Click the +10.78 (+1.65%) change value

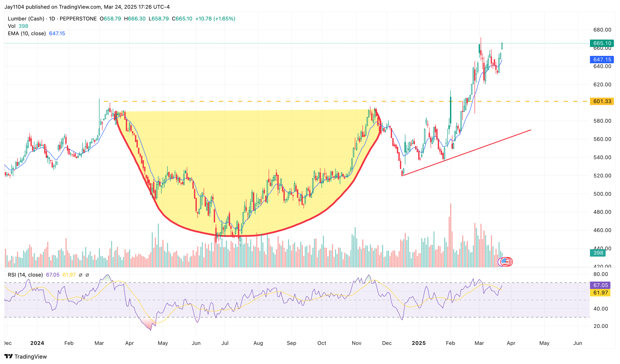tap(215, 19)
